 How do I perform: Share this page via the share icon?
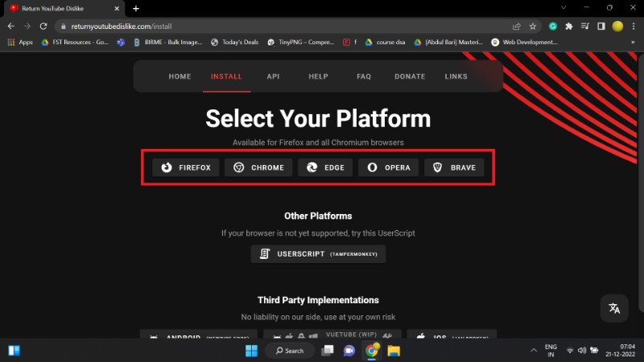[517, 27]
